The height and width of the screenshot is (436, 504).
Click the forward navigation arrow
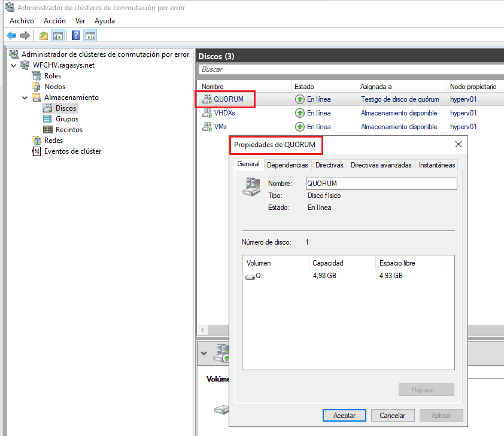(x=24, y=35)
